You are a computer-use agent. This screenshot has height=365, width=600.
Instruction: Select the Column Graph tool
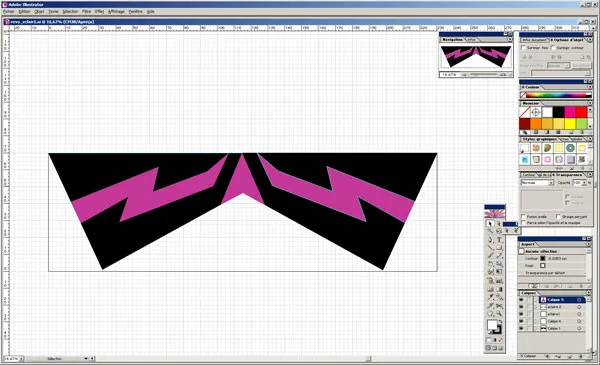(x=499, y=280)
